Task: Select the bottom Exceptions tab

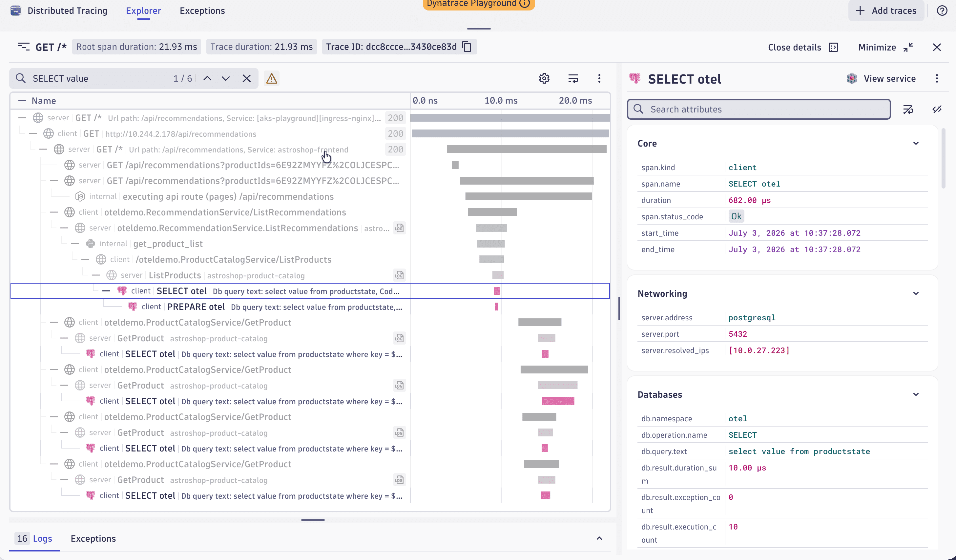Action: [93, 538]
